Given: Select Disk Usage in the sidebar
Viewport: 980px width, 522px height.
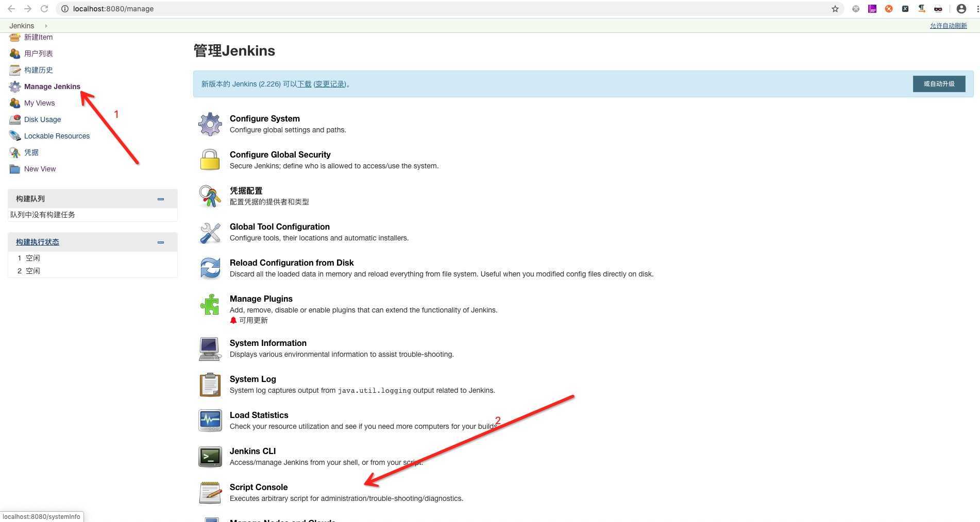Looking at the screenshot, I should (43, 119).
